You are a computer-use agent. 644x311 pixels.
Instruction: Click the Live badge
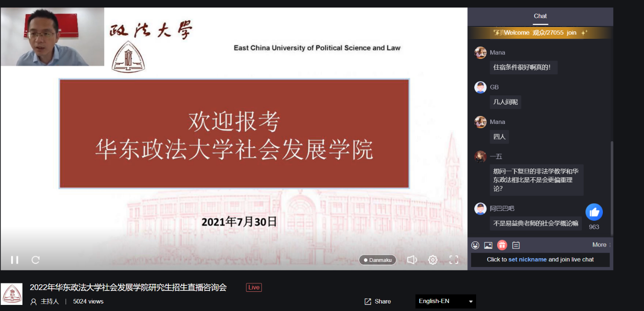[254, 287]
